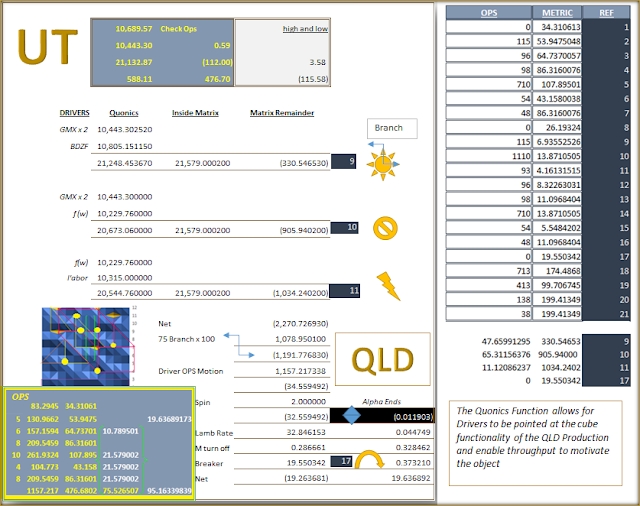The image size is (640, 506).
Task: Select yellow panel value 1157.217
Action: click(42, 491)
